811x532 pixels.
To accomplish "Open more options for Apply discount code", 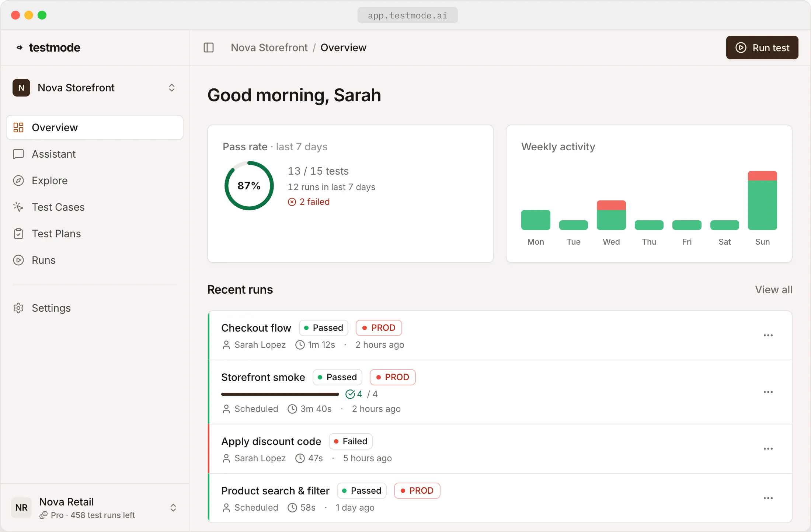I will pos(768,449).
